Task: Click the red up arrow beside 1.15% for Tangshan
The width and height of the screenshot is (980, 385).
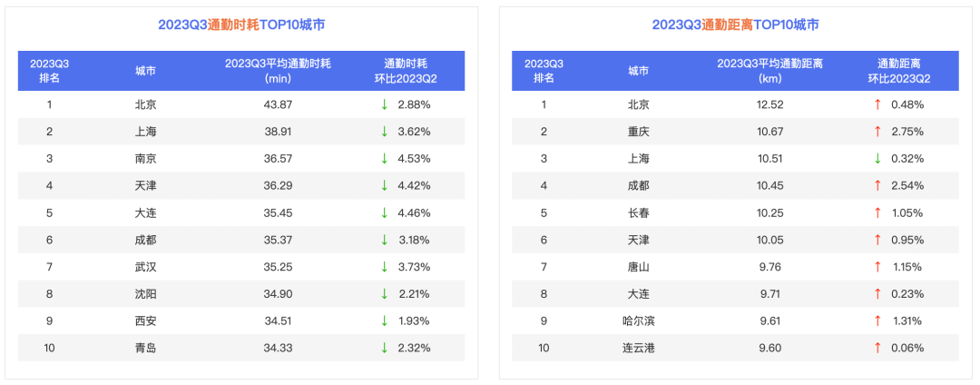Action: 877,267
